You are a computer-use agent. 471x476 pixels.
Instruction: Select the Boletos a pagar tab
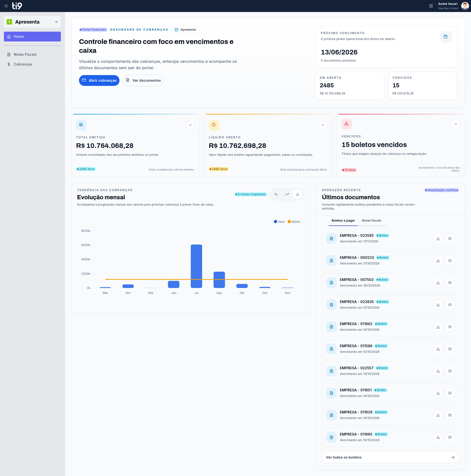(x=343, y=221)
